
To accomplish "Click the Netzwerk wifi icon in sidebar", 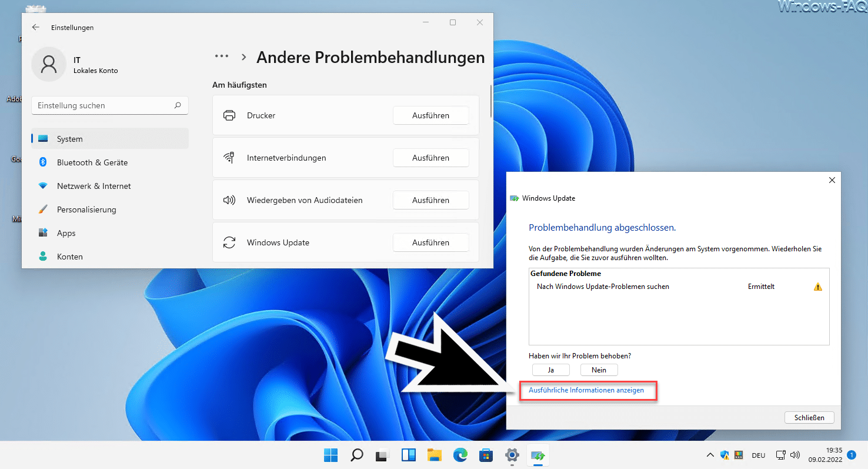I will [43, 186].
